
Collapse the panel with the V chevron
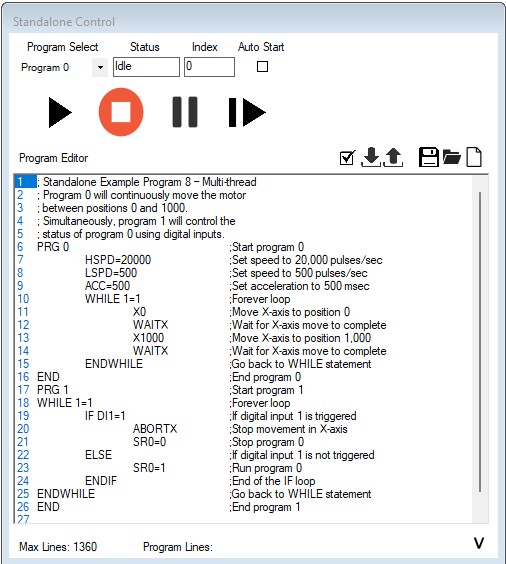479,543
